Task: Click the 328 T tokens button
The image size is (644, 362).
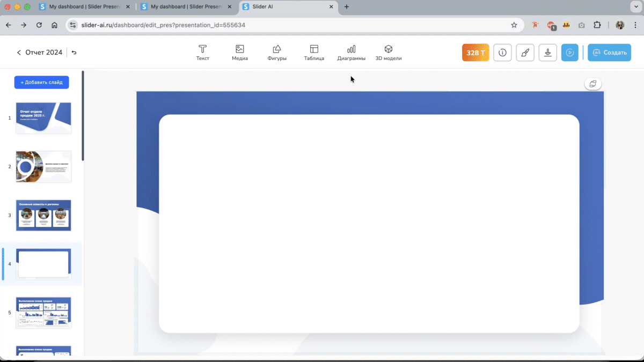Action: click(475, 53)
